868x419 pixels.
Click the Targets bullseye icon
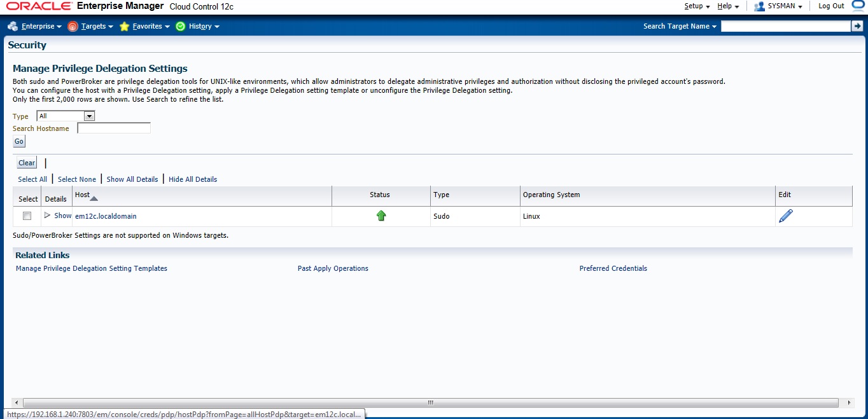pos(73,26)
